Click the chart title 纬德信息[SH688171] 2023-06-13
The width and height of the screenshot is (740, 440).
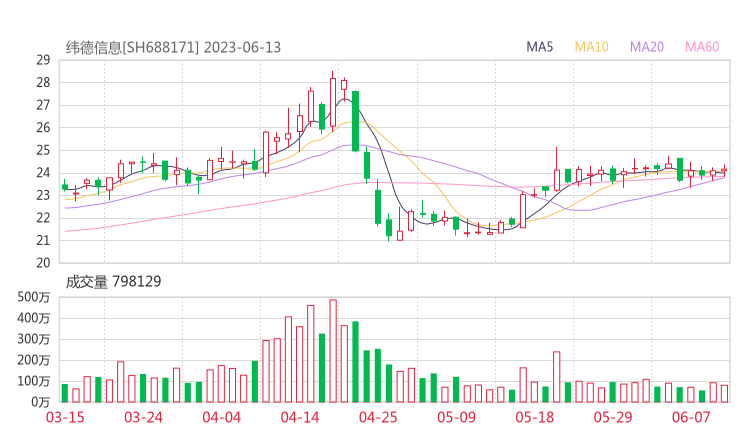(x=173, y=47)
